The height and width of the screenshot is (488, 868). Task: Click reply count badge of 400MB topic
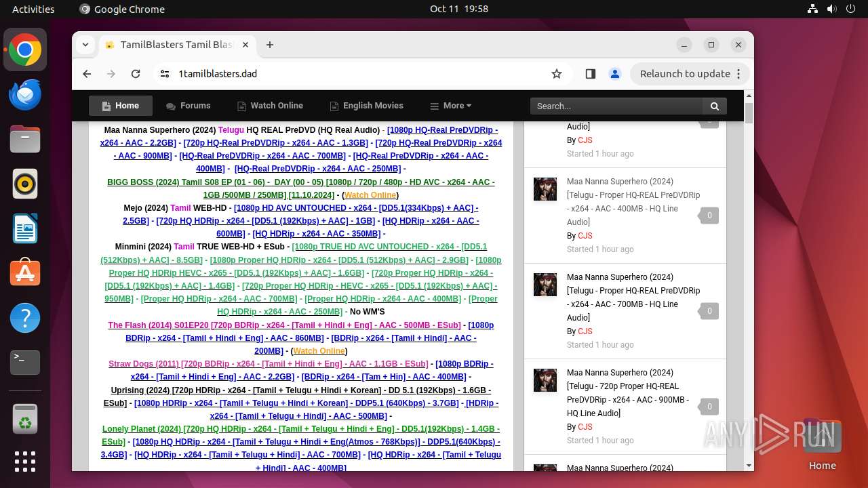coord(709,216)
